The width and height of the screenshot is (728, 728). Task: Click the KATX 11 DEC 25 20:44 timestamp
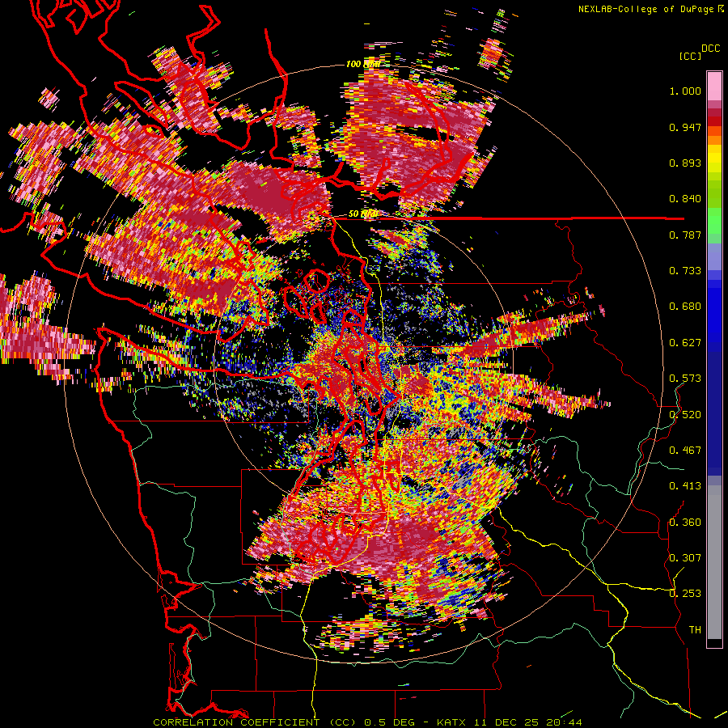510,722
